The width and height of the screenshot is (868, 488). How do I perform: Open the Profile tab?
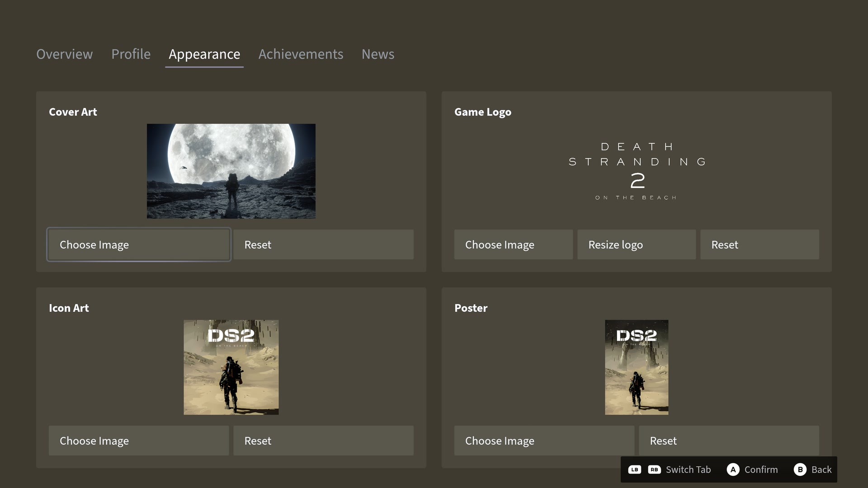pos(131,54)
